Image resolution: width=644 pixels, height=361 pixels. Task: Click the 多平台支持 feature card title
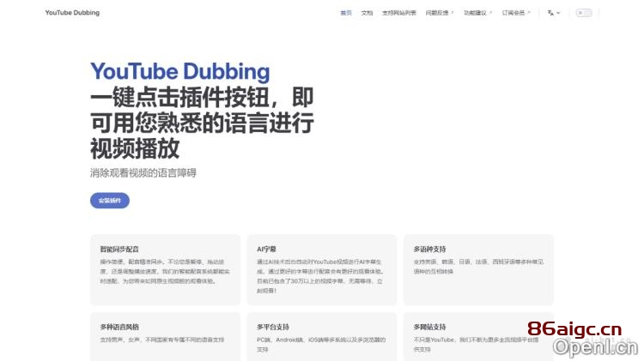[273, 327]
